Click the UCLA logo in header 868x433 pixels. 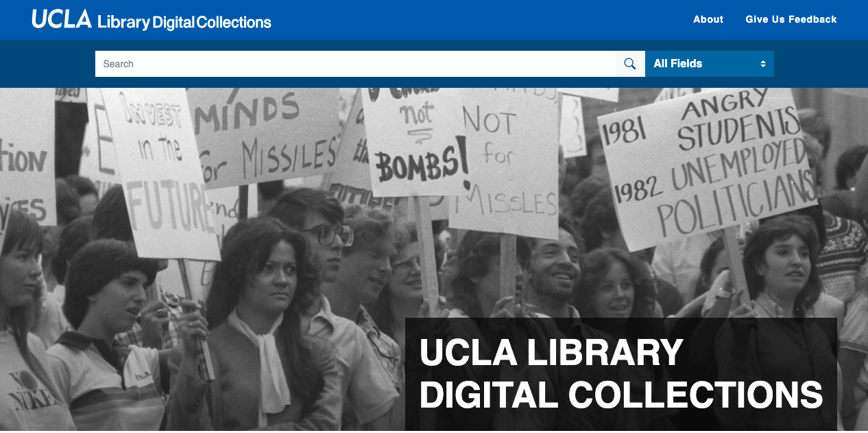62,20
